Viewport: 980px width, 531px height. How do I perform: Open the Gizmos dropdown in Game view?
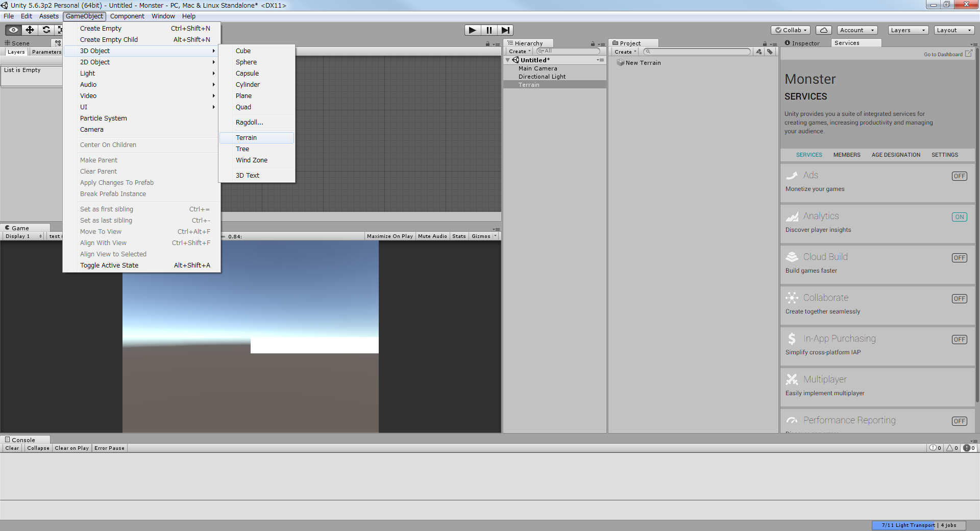(x=484, y=236)
